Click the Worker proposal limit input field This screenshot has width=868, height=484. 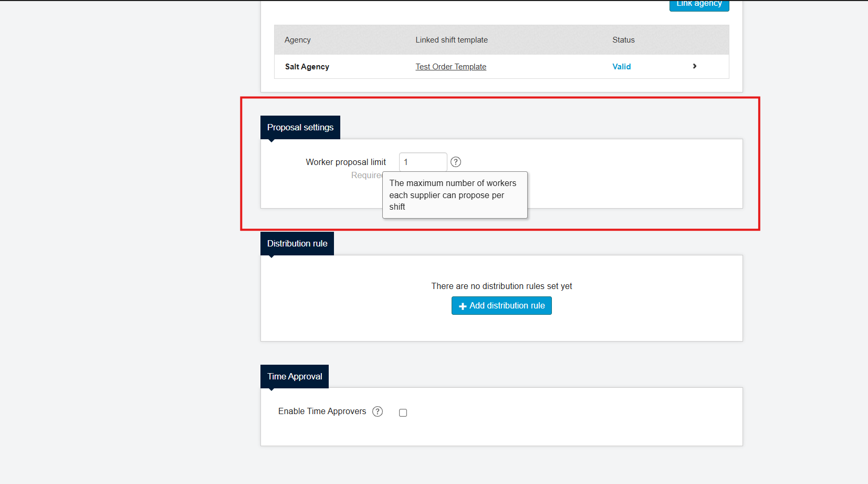423,162
